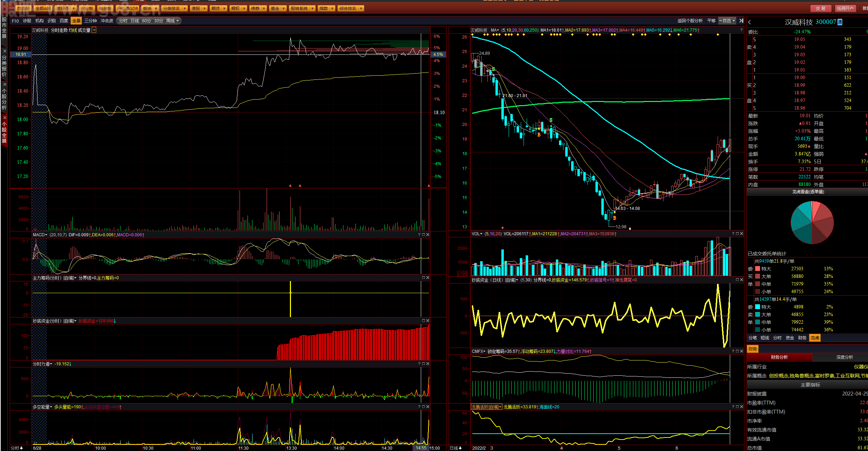This screenshot has width=868, height=451.
Task: Click the red 特大 buy-order swatch
Action: tap(758, 269)
